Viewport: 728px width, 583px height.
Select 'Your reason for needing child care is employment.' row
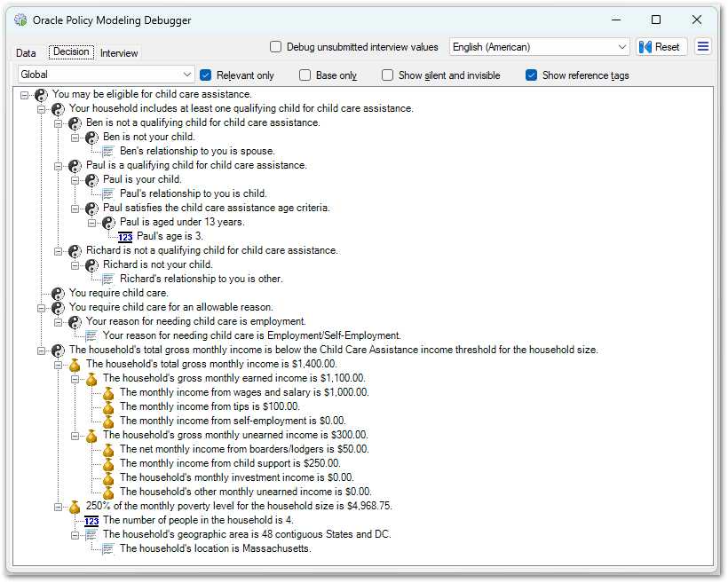(x=195, y=322)
